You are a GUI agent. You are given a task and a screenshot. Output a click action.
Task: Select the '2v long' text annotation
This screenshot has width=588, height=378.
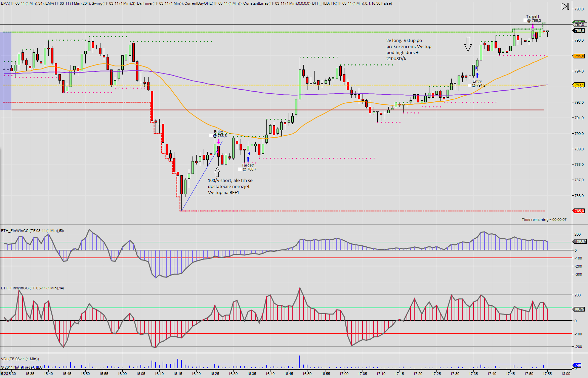tap(409, 49)
